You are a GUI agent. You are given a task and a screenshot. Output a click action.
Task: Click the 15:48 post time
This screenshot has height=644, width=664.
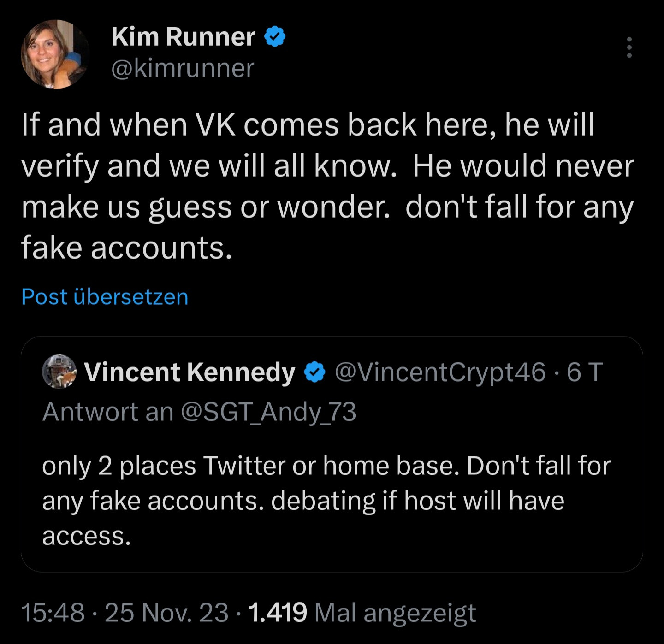(53, 613)
